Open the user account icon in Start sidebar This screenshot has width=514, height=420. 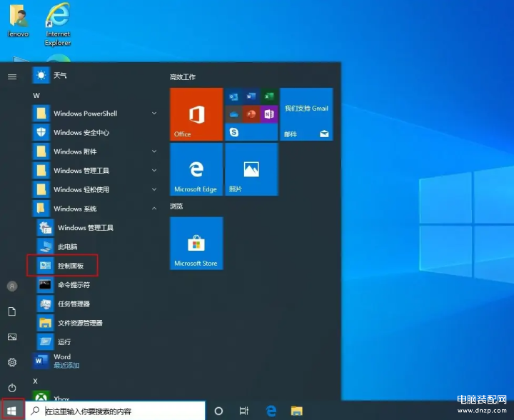12,286
